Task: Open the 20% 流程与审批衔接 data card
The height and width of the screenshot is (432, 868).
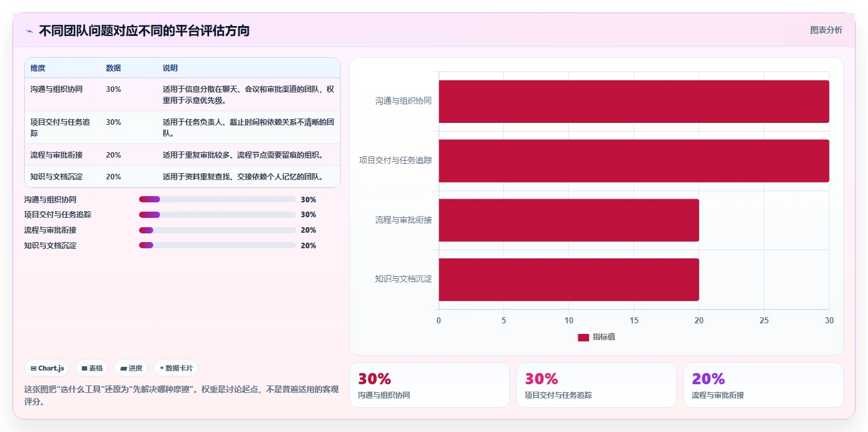Action: pos(763,385)
